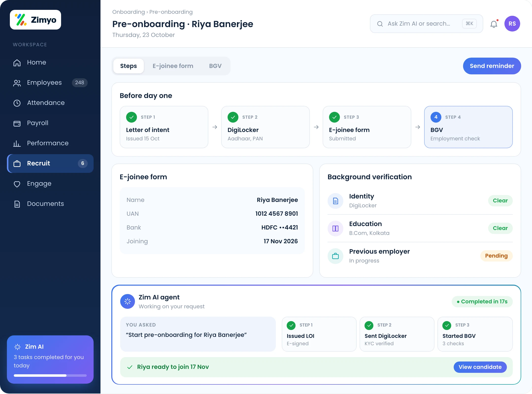Open notifications bell
Screen dimensions: 532x394
[494, 24]
